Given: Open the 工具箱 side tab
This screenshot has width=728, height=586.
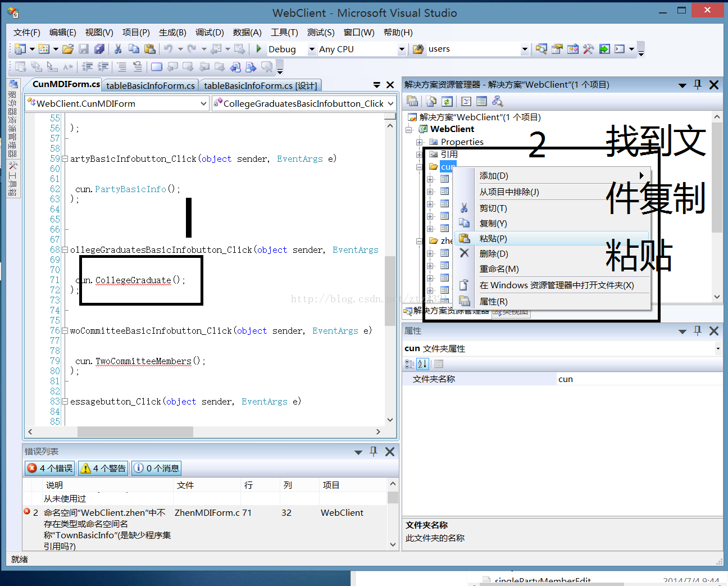Looking at the screenshot, I should [x=12, y=179].
